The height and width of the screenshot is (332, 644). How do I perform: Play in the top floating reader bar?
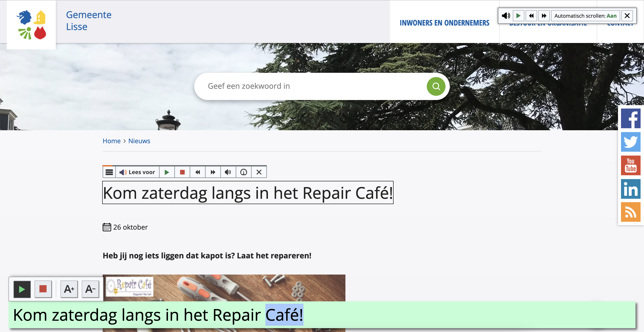click(x=519, y=16)
